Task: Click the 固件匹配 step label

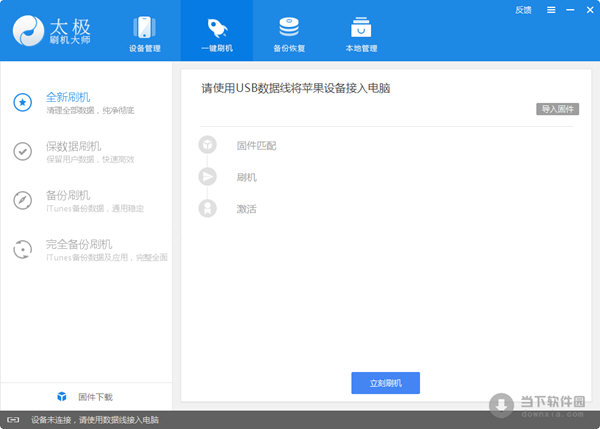Action: click(x=256, y=145)
